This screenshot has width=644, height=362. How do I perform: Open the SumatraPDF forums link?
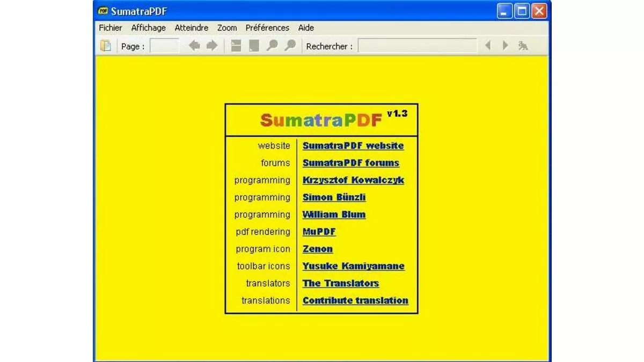tap(350, 163)
